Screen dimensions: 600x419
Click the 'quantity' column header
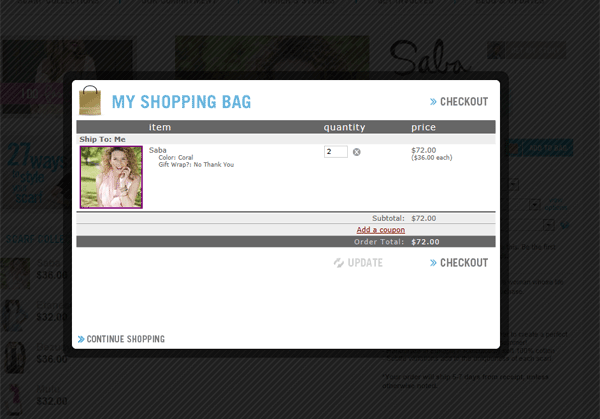click(344, 127)
